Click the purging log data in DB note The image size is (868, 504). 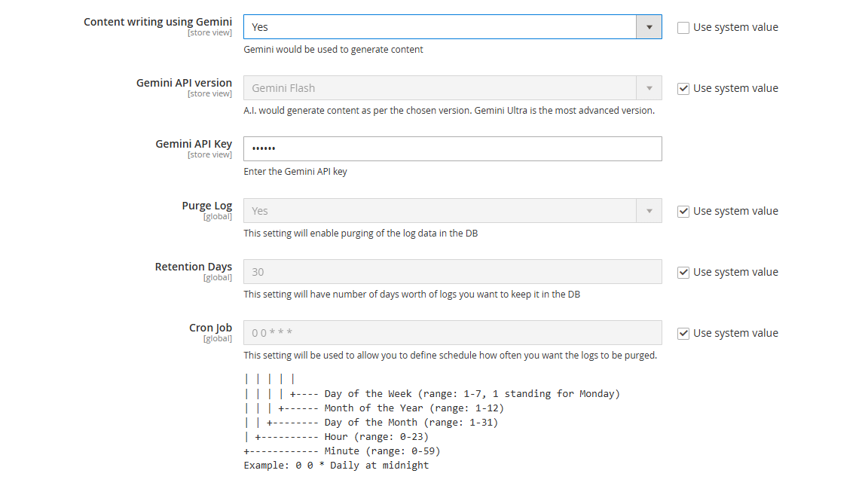click(360, 234)
